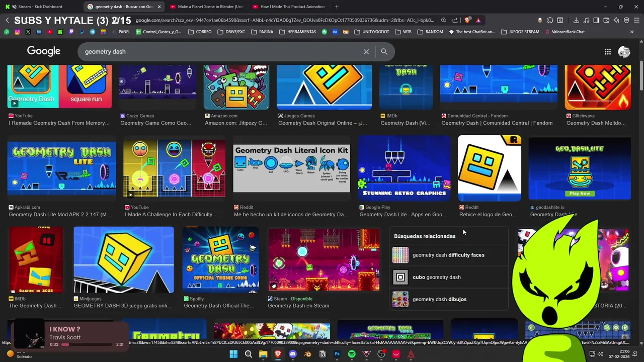Open the Apkrabi Geometry Dash Lite image
The height and width of the screenshot is (362, 644).
[x=62, y=169]
